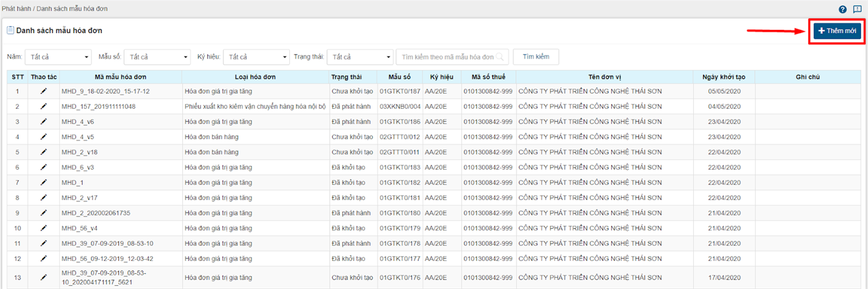Screen dimensions: 868x289
Task: Click pencil icon for MHD_4_v6 row
Action: tap(43, 122)
